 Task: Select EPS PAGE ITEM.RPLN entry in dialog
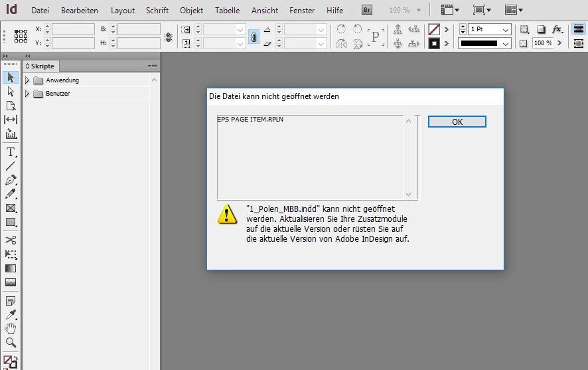click(250, 120)
